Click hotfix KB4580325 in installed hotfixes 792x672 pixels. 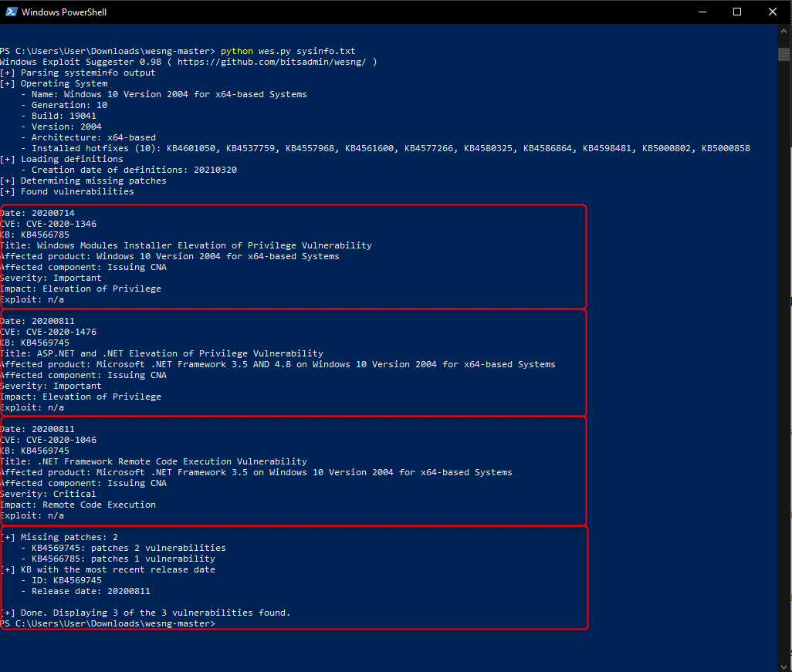pyautogui.click(x=488, y=148)
